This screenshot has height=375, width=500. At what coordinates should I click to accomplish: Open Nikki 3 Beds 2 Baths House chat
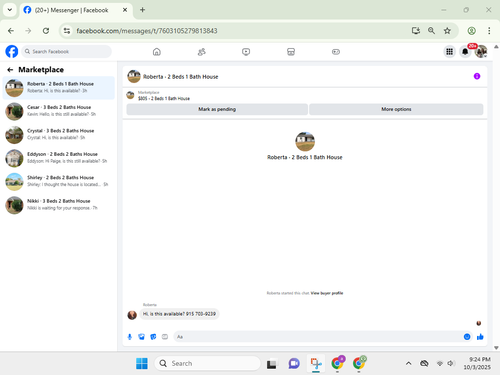(59, 205)
